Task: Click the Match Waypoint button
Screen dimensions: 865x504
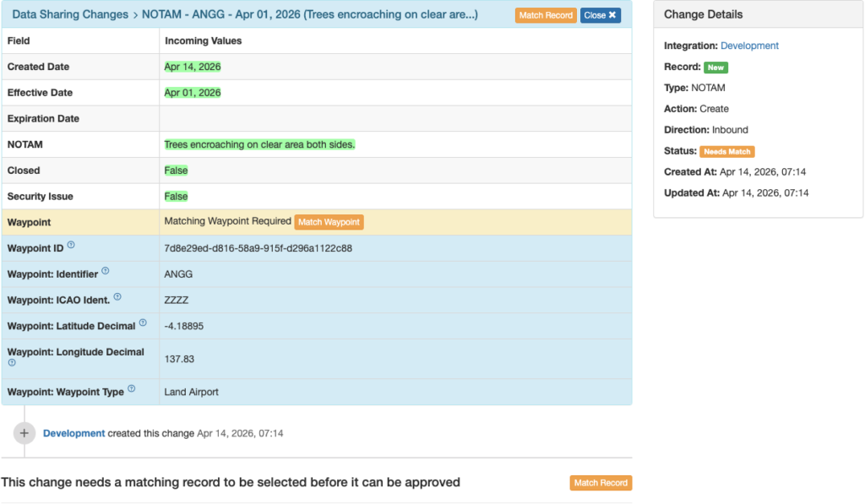Action: (329, 222)
